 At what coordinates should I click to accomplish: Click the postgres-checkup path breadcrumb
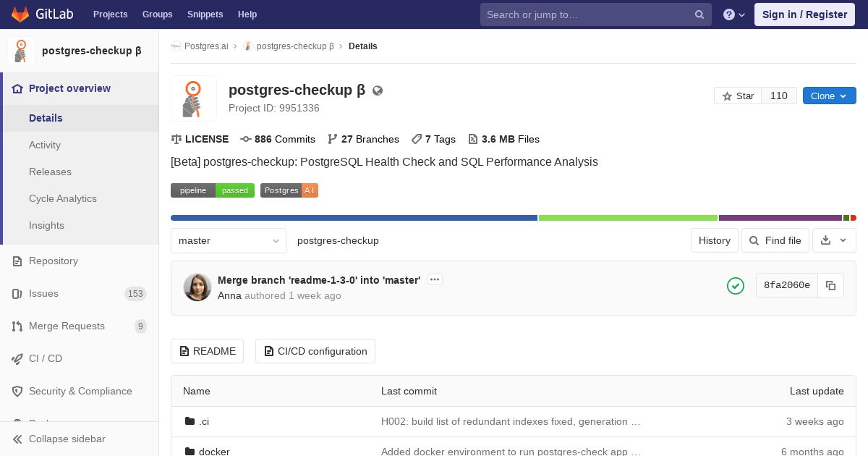[x=338, y=240]
